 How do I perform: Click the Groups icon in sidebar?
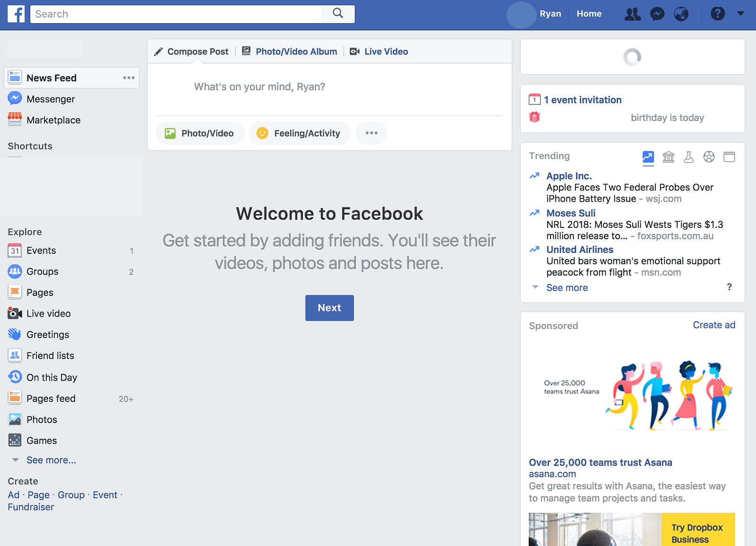[x=15, y=271]
